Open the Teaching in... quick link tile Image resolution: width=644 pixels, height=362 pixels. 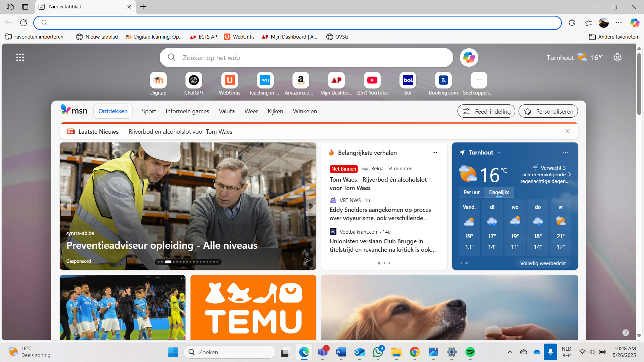[265, 84]
